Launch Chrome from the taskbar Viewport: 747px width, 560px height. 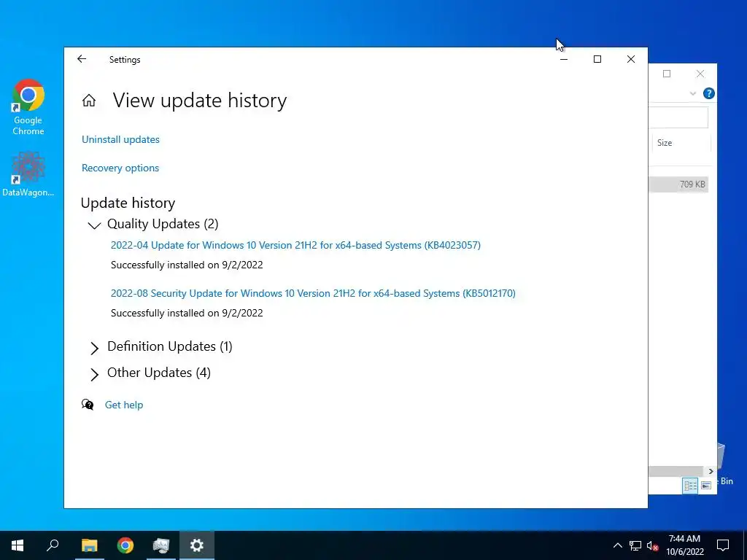[x=125, y=545]
